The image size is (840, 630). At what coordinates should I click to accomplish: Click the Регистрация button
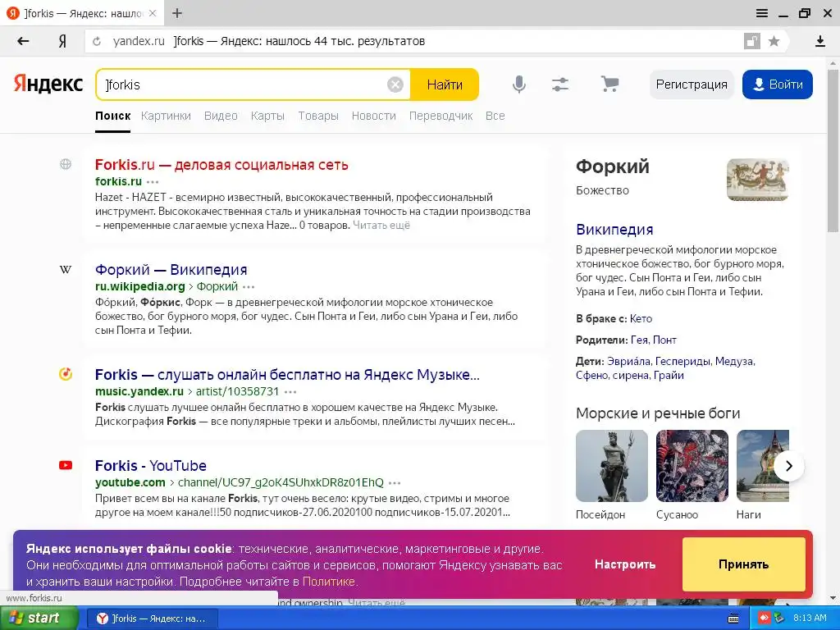[x=692, y=84]
